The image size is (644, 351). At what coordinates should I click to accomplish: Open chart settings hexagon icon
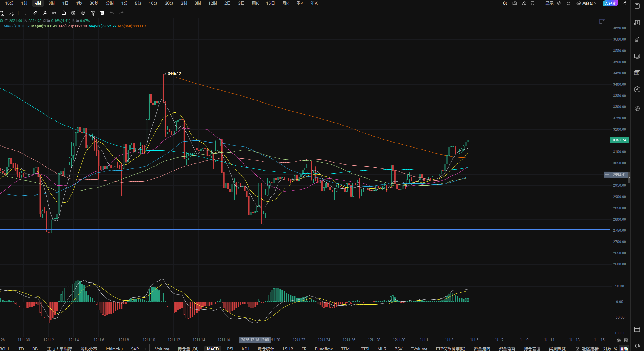click(559, 3)
